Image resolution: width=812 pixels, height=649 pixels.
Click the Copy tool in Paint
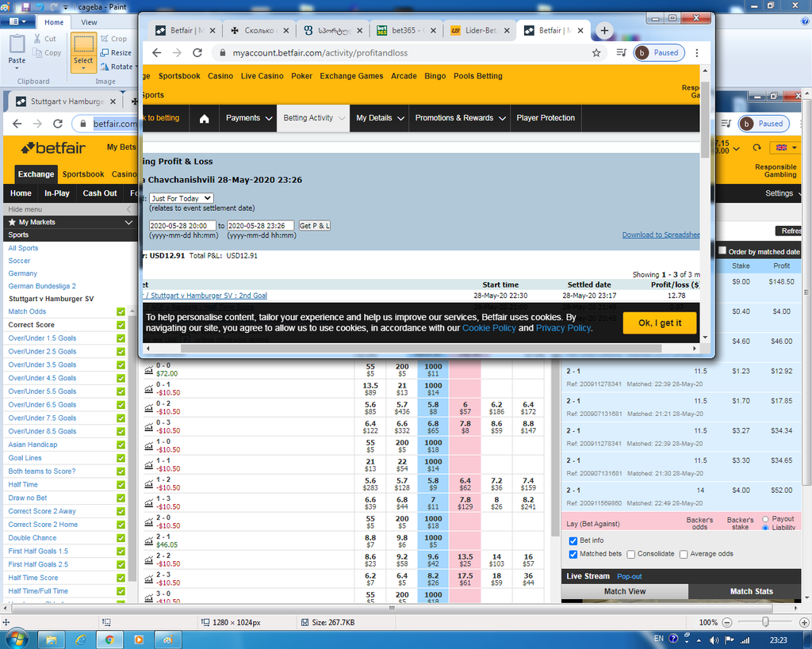click(47, 53)
